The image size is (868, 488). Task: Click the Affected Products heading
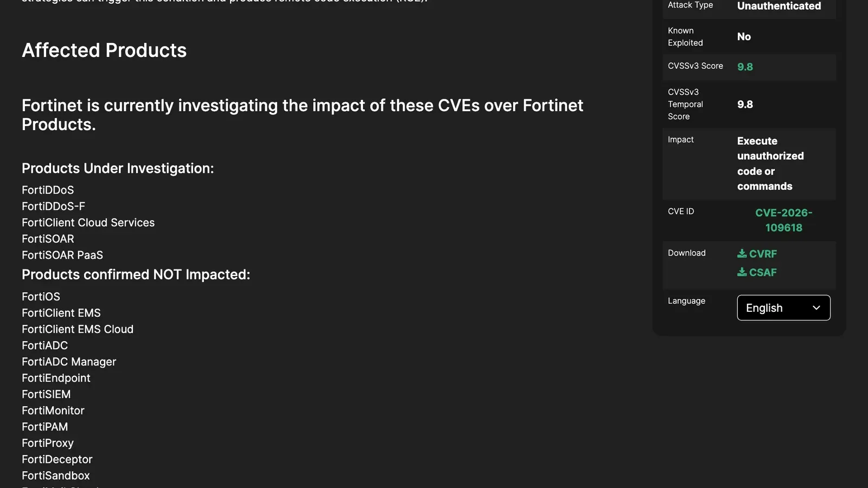(104, 50)
